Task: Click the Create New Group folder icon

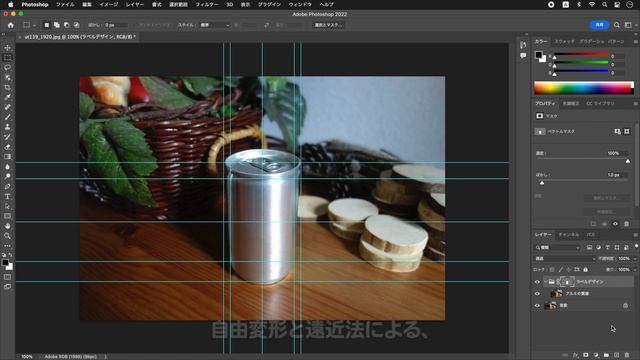Action: coord(606,355)
